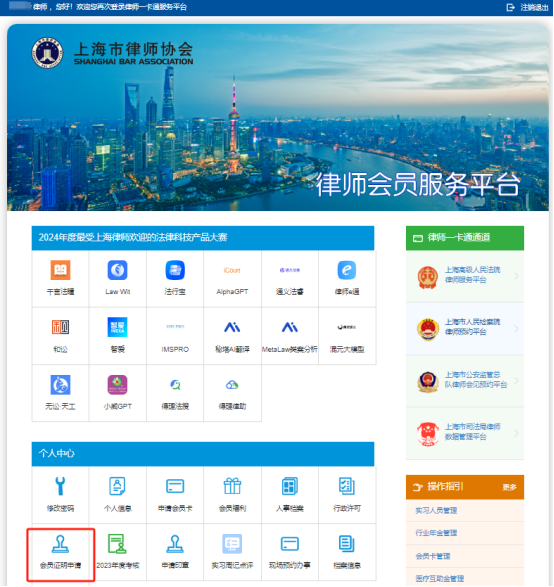Select the 会员福利 gift icon
This screenshot has height=587, width=554.
(x=232, y=486)
